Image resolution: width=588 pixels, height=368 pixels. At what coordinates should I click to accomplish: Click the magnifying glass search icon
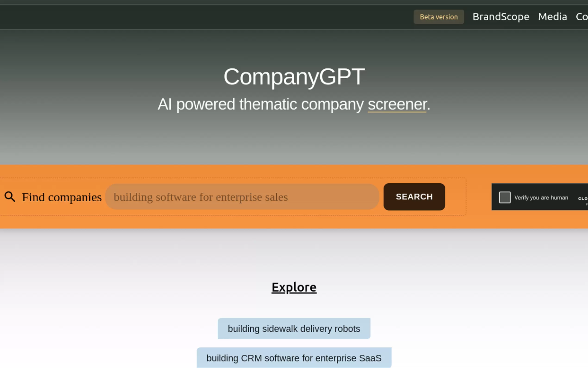(x=10, y=197)
